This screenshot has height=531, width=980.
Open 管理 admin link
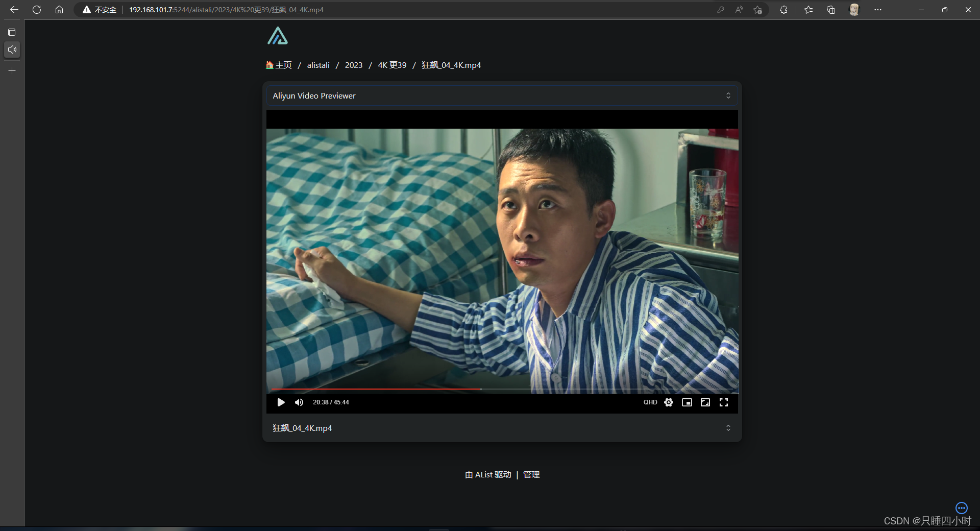tap(531, 474)
